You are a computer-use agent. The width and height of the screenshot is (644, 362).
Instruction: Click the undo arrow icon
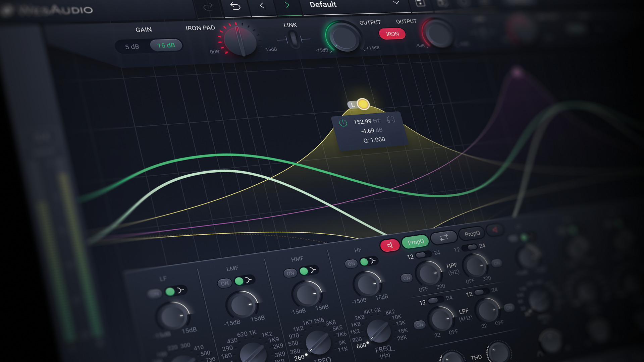pos(235,6)
